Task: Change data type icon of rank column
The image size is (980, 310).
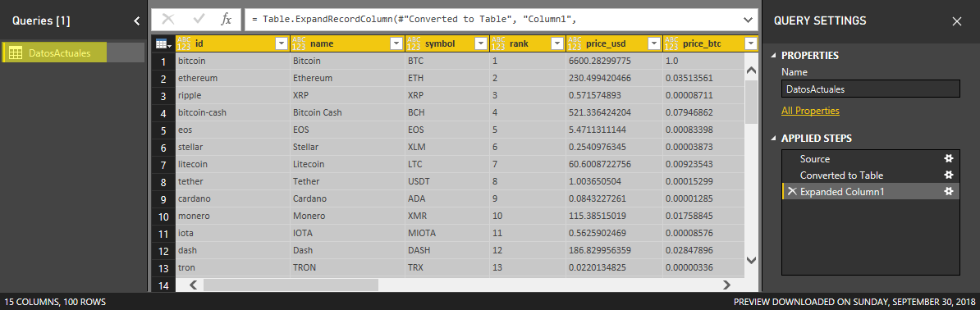Action: coord(498,43)
